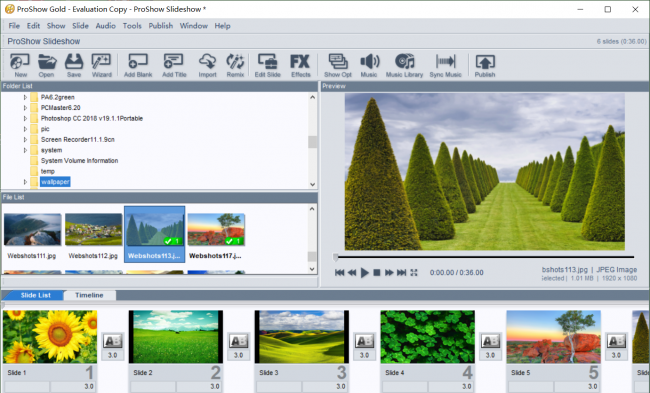
Task: Expand the PA6.2green folder
Action: click(x=25, y=97)
